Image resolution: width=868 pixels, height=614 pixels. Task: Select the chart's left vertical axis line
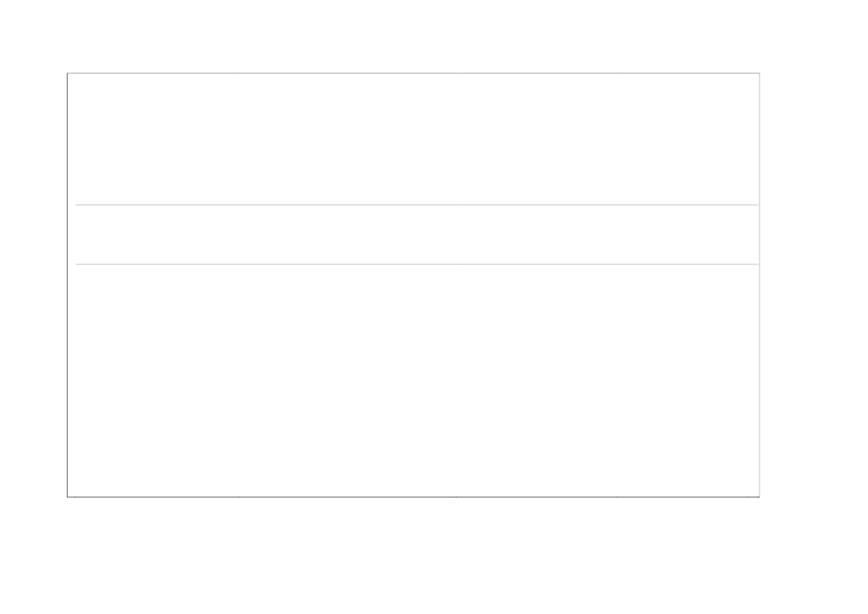tap(68, 284)
